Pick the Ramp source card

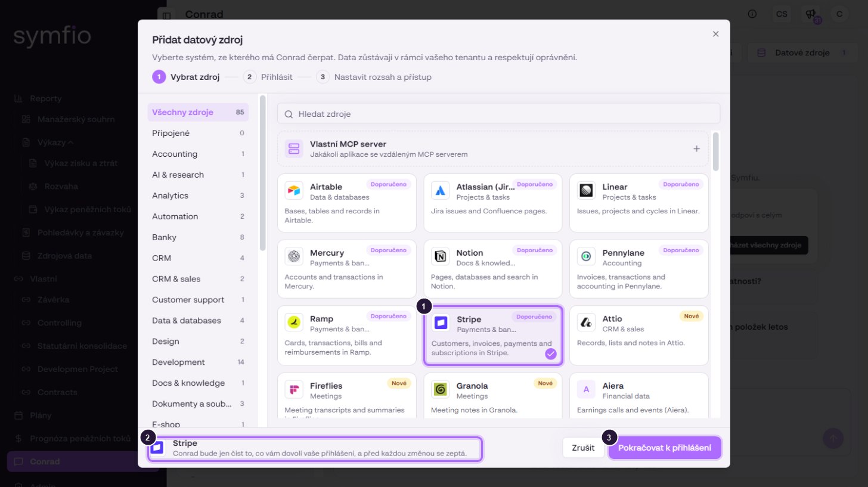347,335
